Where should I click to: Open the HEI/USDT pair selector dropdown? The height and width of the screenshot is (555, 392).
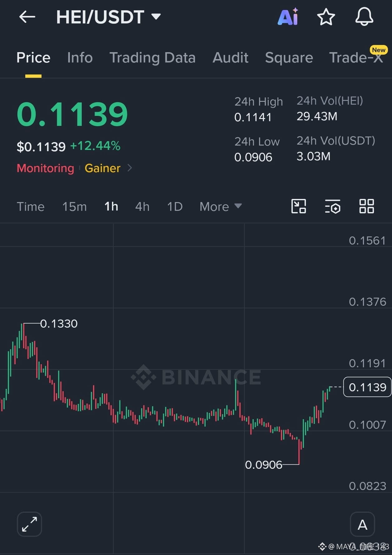[x=108, y=17]
